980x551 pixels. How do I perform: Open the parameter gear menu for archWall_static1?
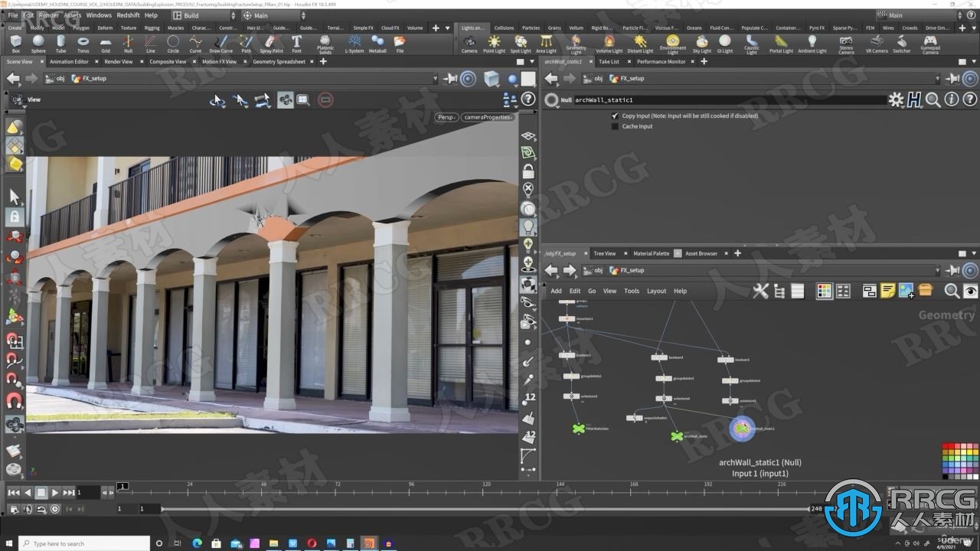pos(896,99)
